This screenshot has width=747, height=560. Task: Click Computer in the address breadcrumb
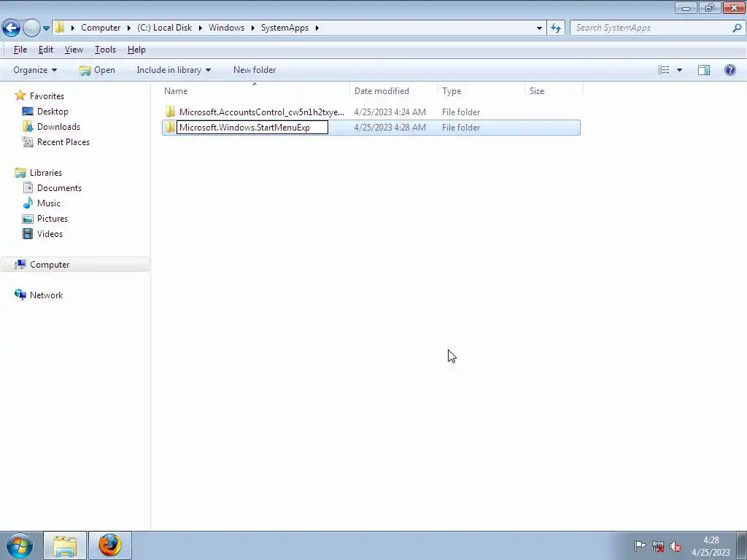point(101,28)
